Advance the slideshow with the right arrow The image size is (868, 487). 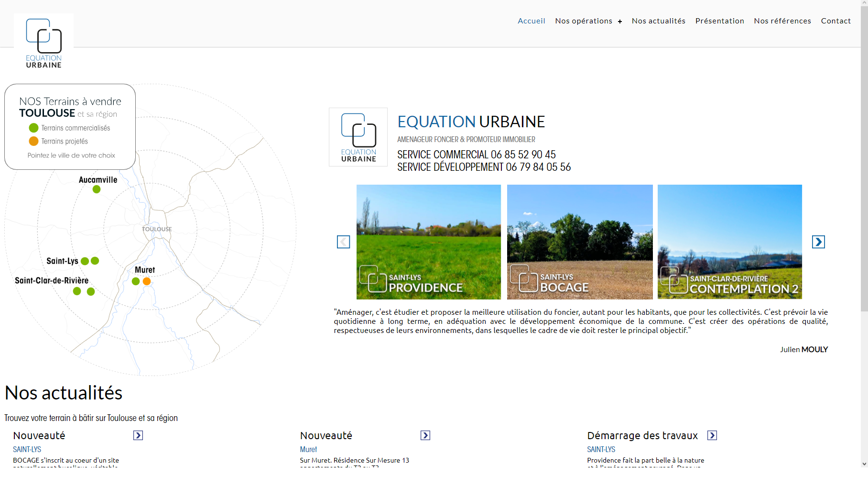[x=818, y=242]
